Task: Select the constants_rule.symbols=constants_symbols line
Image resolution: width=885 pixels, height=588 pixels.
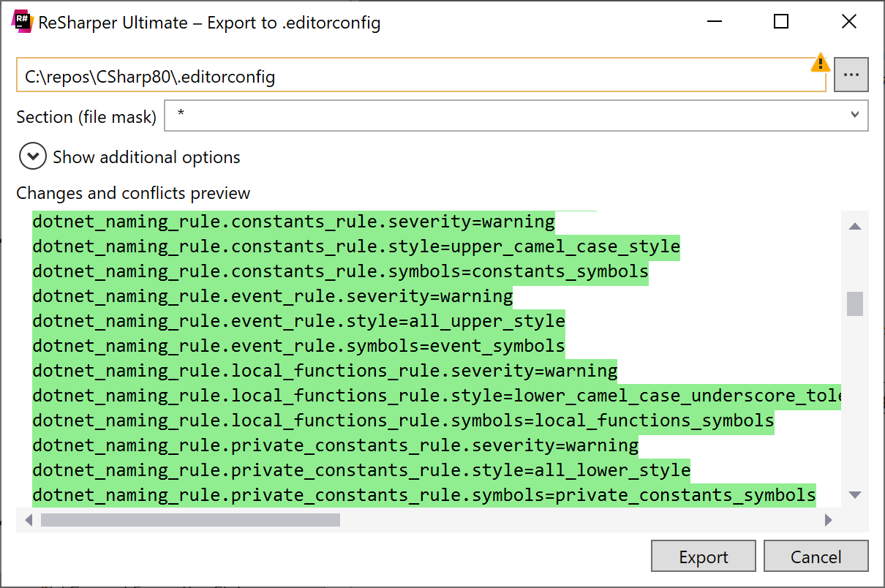Action: coord(340,271)
